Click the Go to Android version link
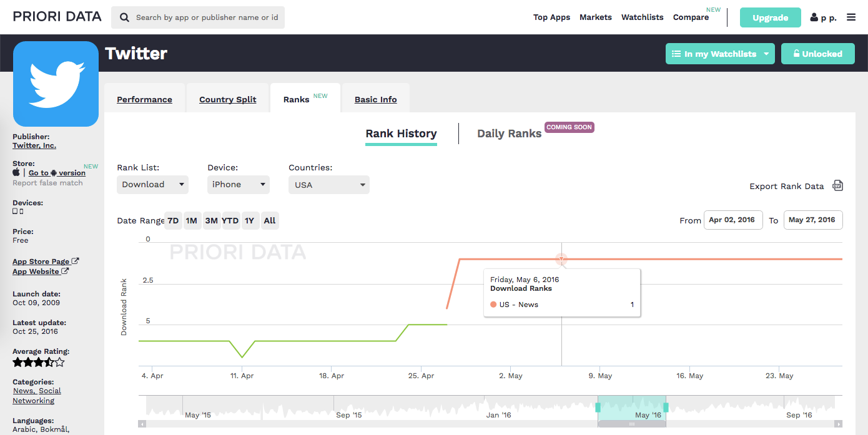The height and width of the screenshot is (435, 868). 57,173
